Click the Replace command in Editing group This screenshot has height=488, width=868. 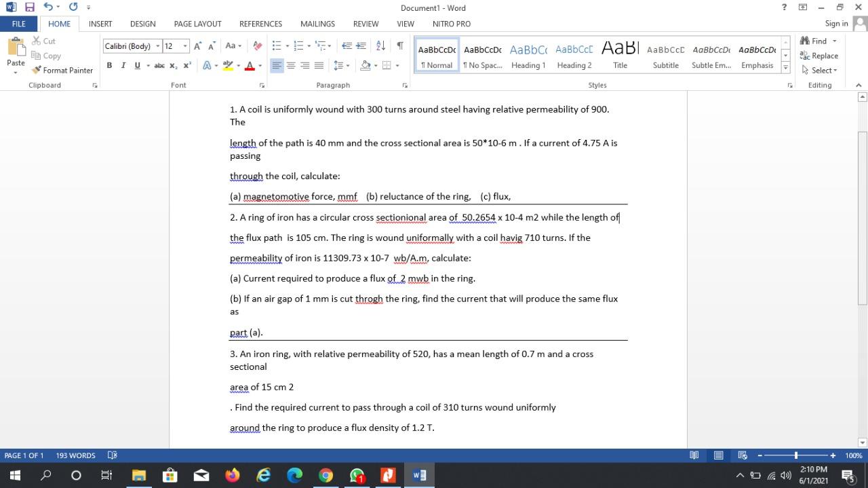coord(819,56)
